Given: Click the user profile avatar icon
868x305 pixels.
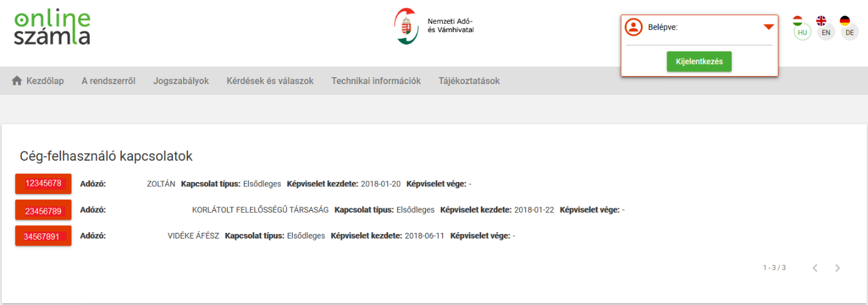Looking at the screenshot, I should pos(634,27).
